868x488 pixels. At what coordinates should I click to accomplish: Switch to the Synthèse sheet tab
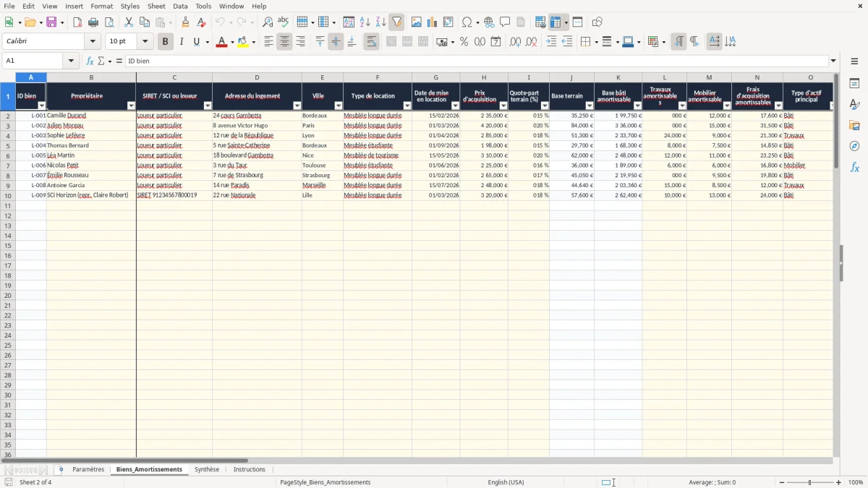point(207,469)
